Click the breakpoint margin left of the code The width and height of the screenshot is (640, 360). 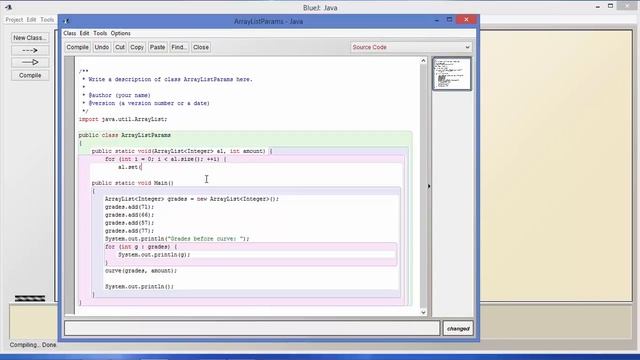pyautogui.click(x=70, y=186)
